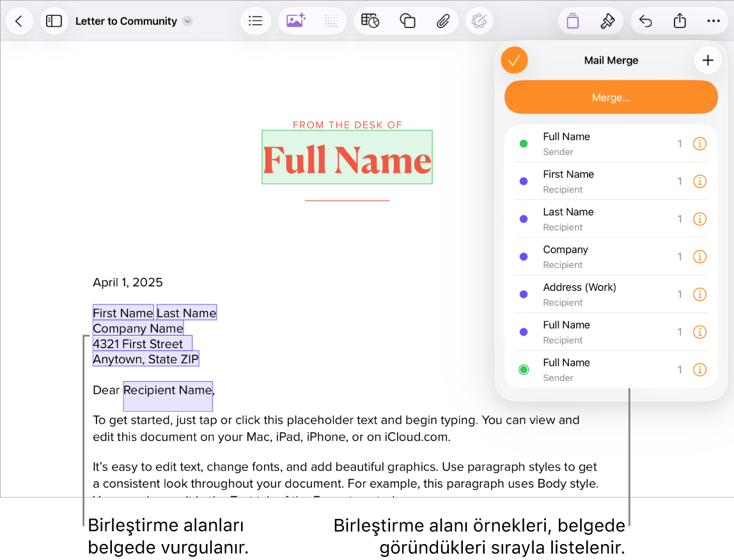This screenshot has height=560, width=734.
Task: Insert a shape from the toolbar
Action: click(407, 21)
